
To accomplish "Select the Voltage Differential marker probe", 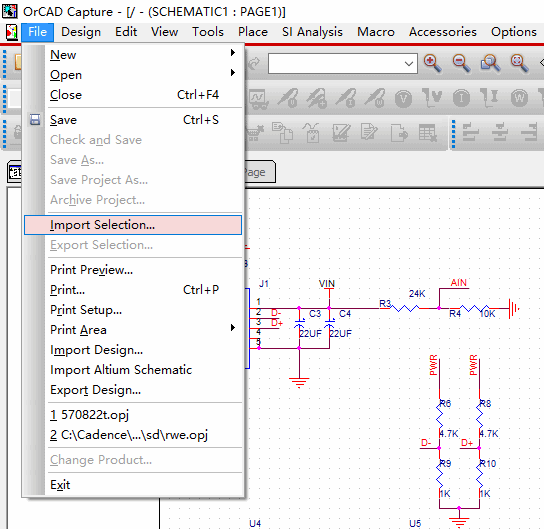I will (x=317, y=98).
